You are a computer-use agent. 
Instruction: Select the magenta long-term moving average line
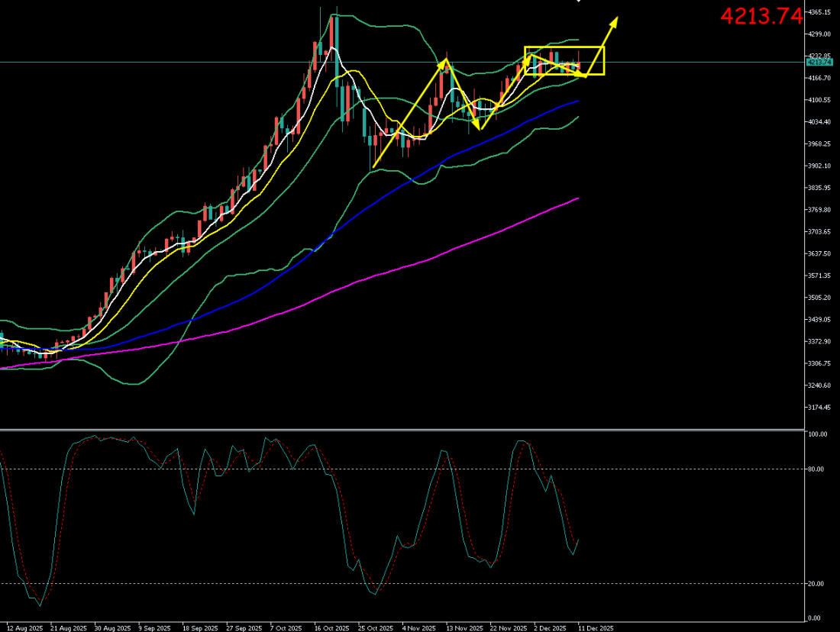[458, 246]
